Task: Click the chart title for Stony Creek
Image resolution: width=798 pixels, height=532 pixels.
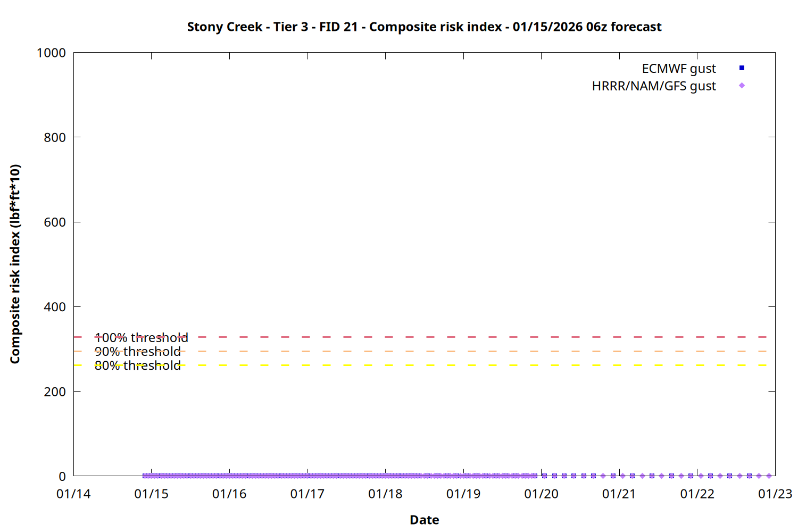Action: click(x=424, y=27)
